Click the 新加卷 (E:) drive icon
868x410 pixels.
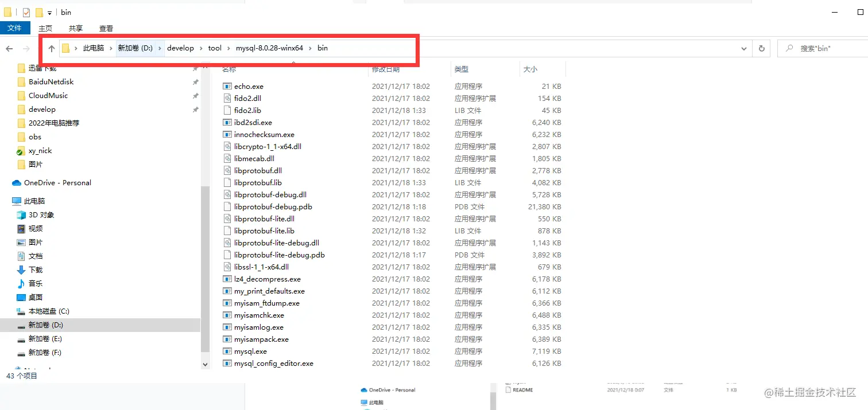coord(21,339)
